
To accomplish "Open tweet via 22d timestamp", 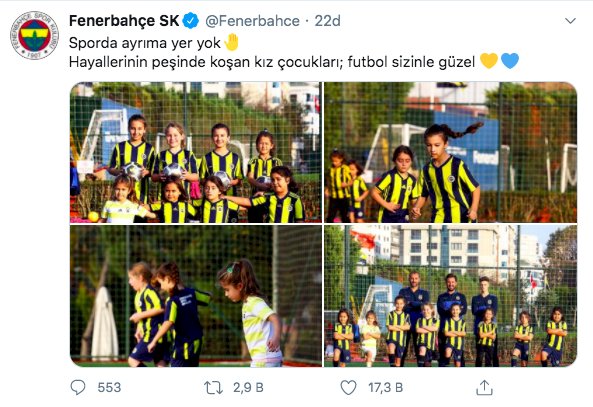I will (328, 21).
